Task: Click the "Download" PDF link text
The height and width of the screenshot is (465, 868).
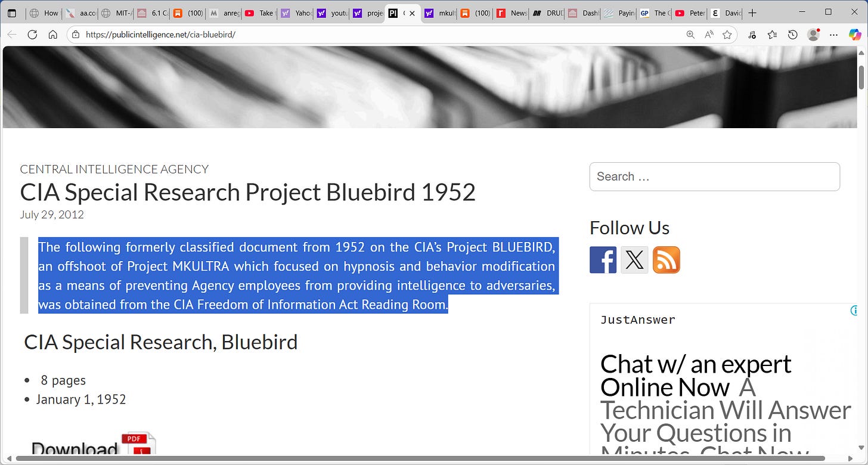Action: click(75, 449)
